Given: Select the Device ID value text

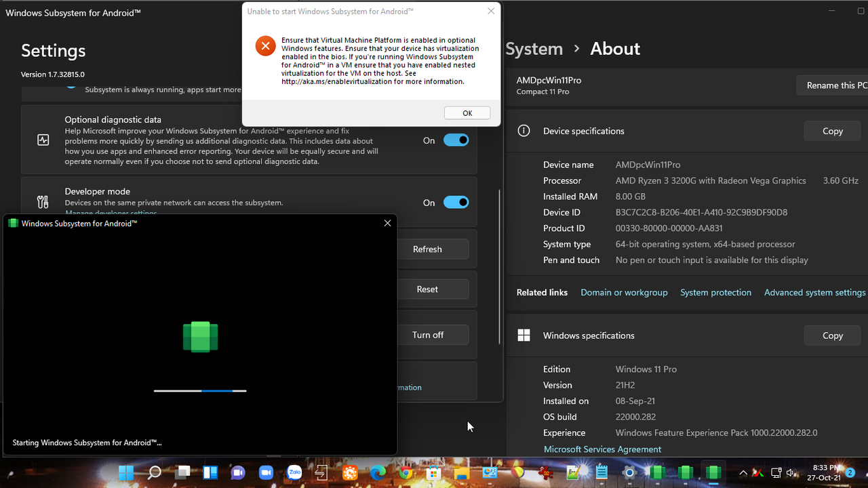Looking at the screenshot, I should [x=701, y=212].
